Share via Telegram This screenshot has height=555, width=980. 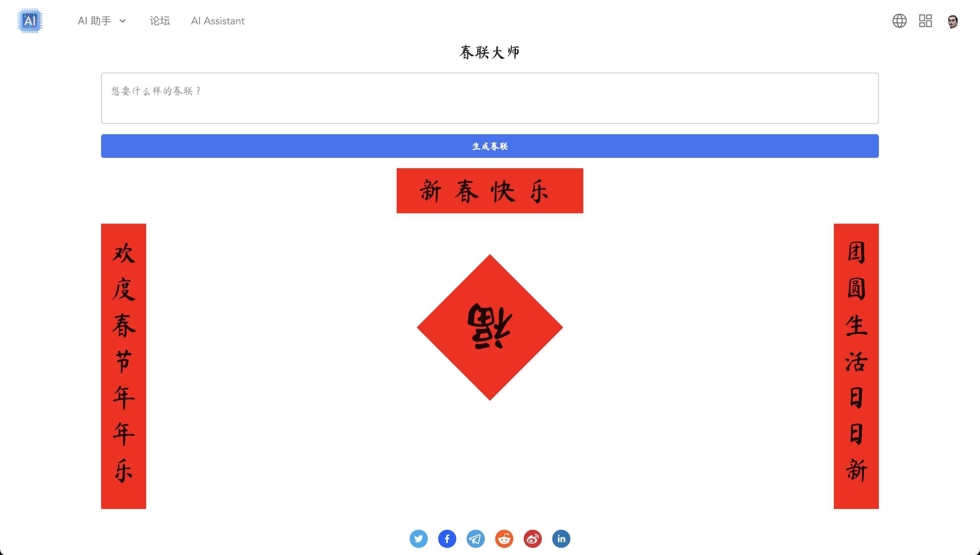475,538
